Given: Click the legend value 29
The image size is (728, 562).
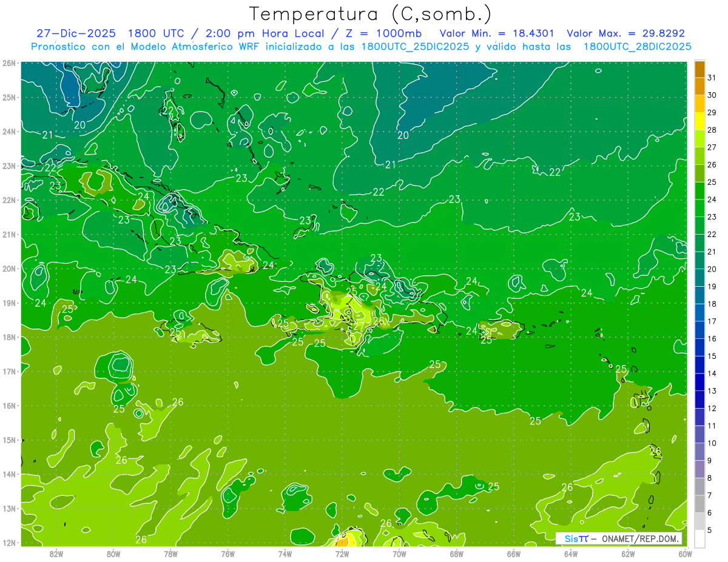Looking at the screenshot, I should (x=712, y=113).
